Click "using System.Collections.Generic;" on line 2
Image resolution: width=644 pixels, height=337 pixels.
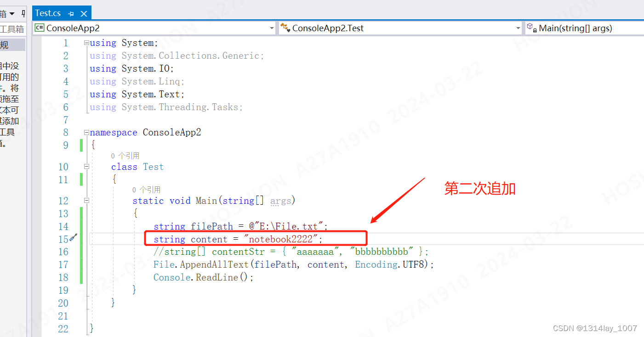click(177, 56)
